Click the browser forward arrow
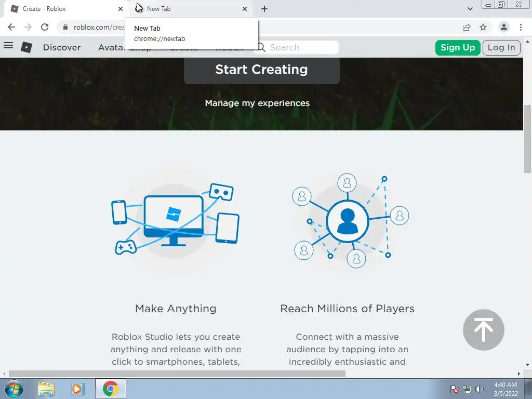 [28, 27]
